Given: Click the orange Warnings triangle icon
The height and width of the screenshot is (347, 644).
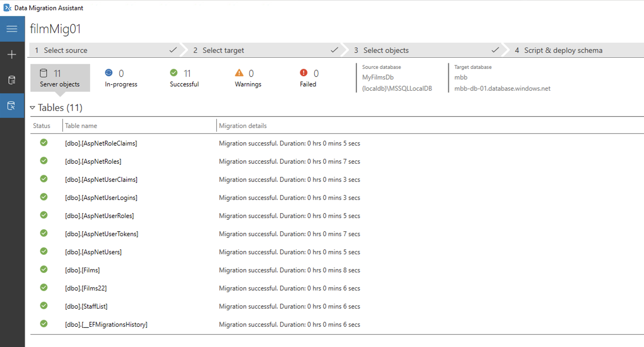Looking at the screenshot, I should (239, 72).
